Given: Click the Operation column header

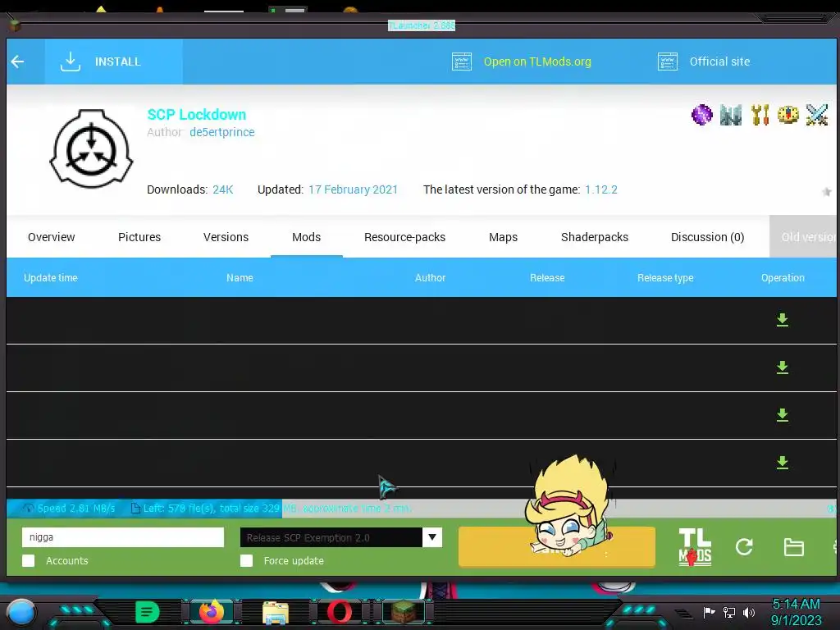Looking at the screenshot, I should click(783, 278).
